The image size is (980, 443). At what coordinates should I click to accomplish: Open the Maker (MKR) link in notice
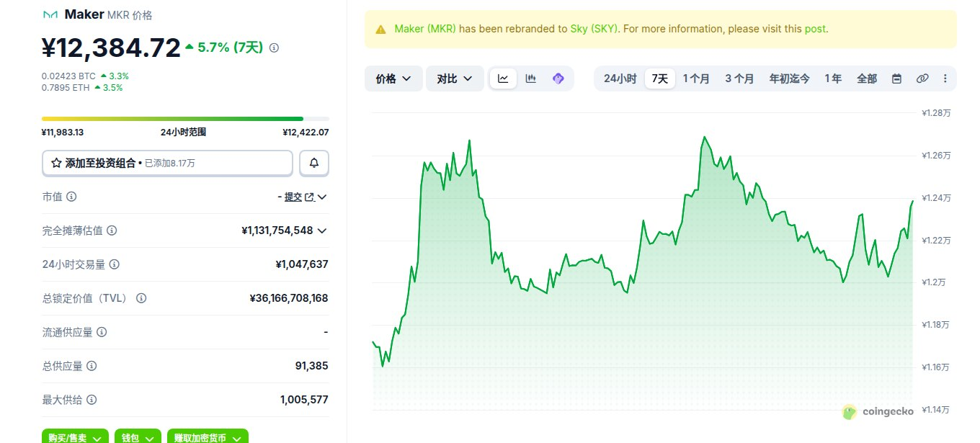pyautogui.click(x=425, y=30)
